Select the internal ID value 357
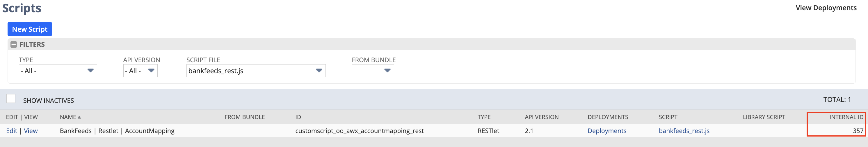The image size is (868, 147). pyautogui.click(x=858, y=131)
